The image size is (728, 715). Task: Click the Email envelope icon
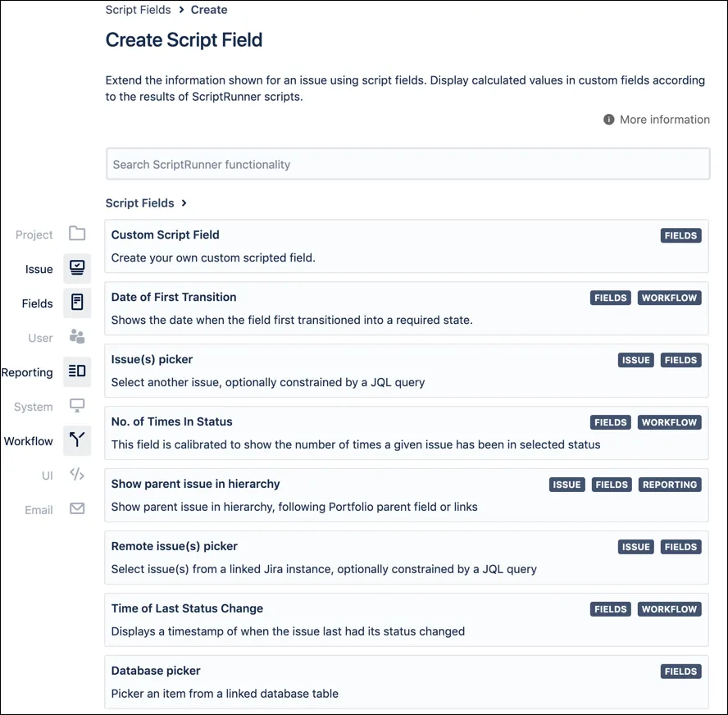(77, 509)
